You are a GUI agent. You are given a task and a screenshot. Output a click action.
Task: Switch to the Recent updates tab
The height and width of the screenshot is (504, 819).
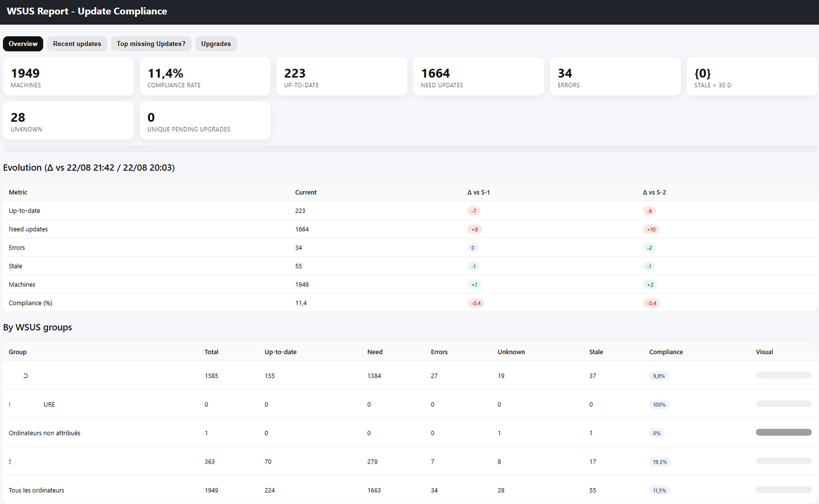77,44
